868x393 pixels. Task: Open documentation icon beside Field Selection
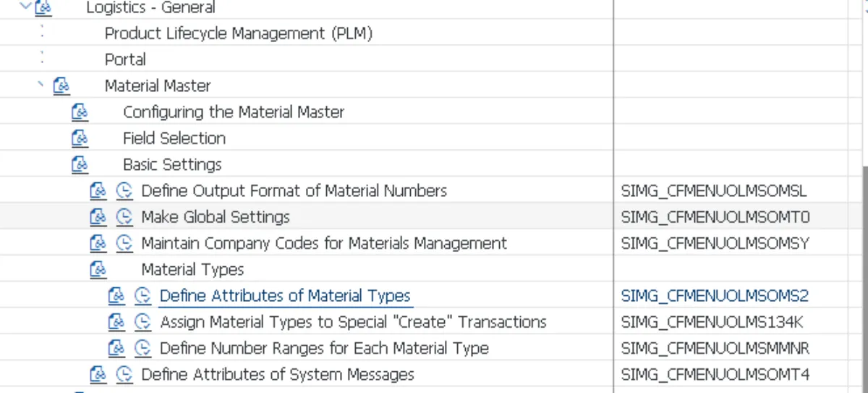80,138
